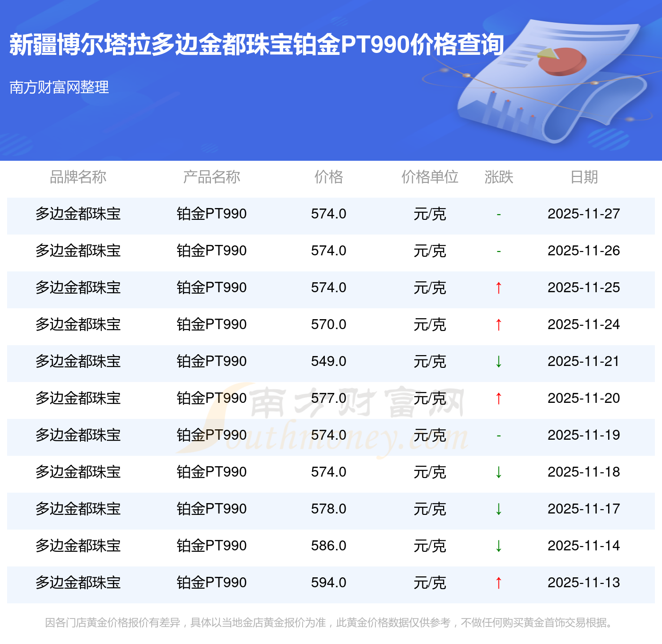Select the date 2025-11-17
The image size is (662, 644).
[584, 509]
